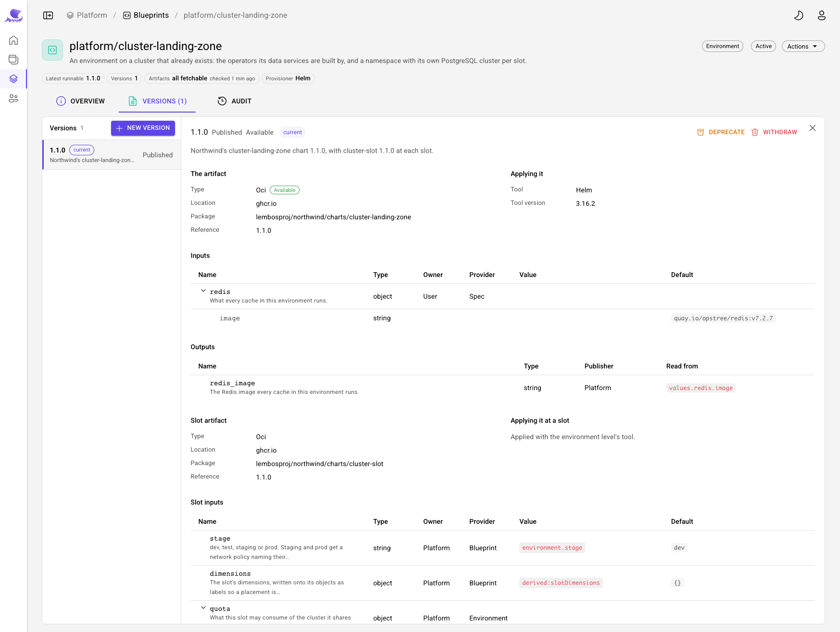Select version 1.1.0 in the versions list

coord(112,155)
